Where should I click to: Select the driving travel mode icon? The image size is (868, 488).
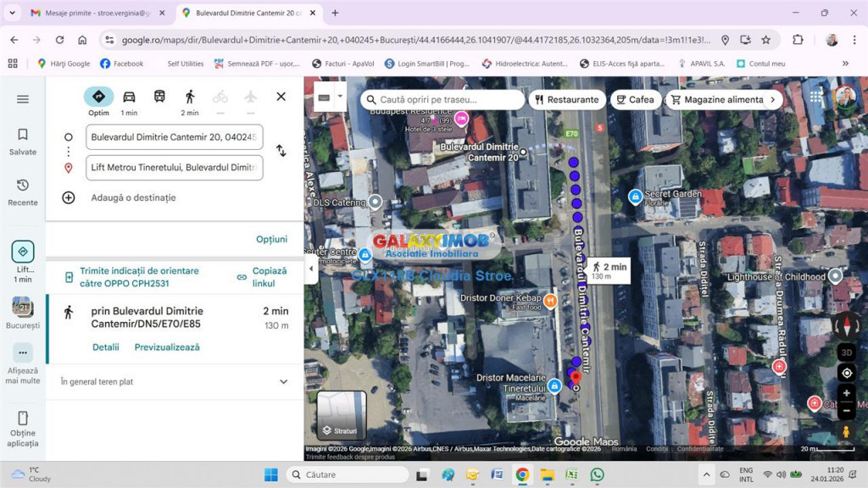(x=129, y=97)
